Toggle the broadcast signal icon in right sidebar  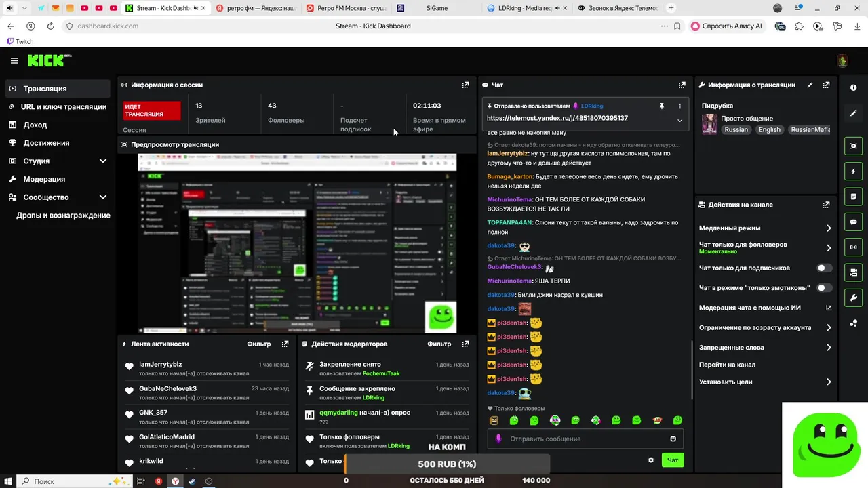coord(853,247)
